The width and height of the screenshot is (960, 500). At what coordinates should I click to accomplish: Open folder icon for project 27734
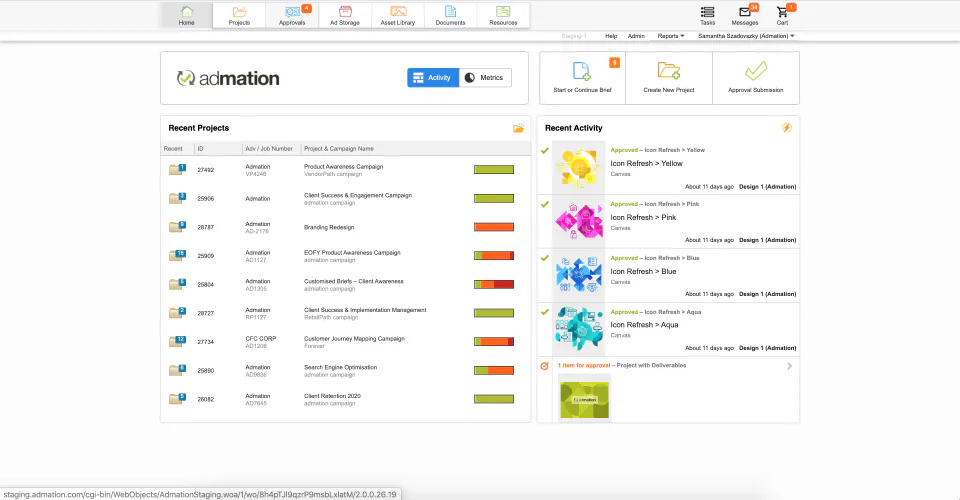[177, 341]
